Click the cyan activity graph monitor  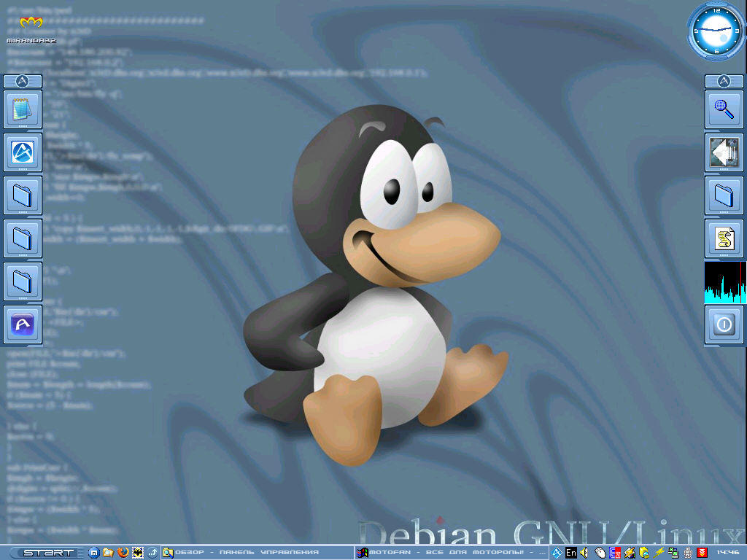pyautogui.click(x=725, y=282)
